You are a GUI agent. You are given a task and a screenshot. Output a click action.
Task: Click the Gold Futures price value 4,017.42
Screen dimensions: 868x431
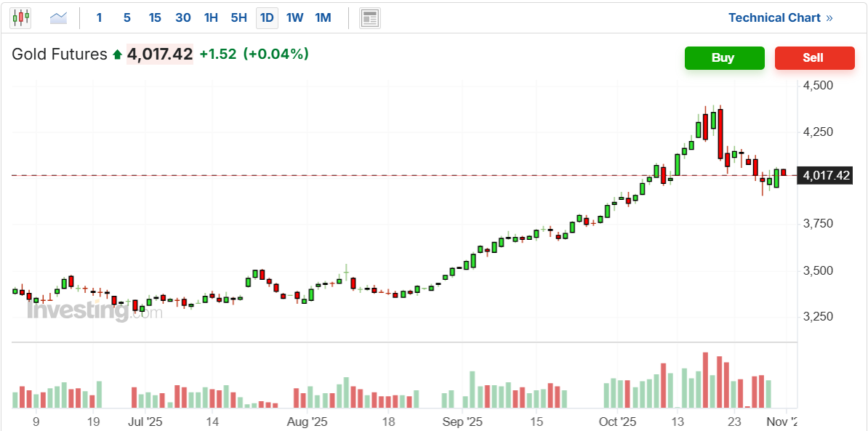[160, 55]
